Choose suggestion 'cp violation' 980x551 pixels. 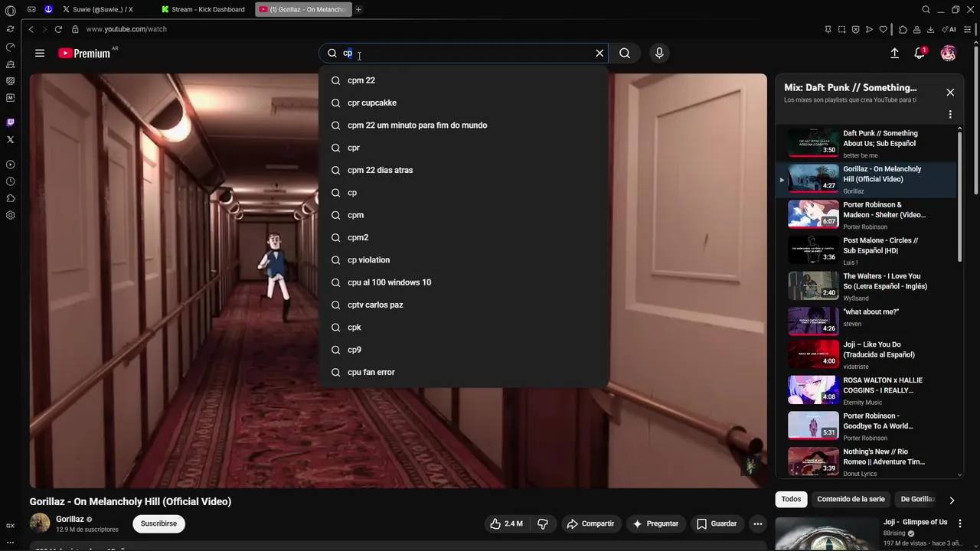tap(464, 259)
